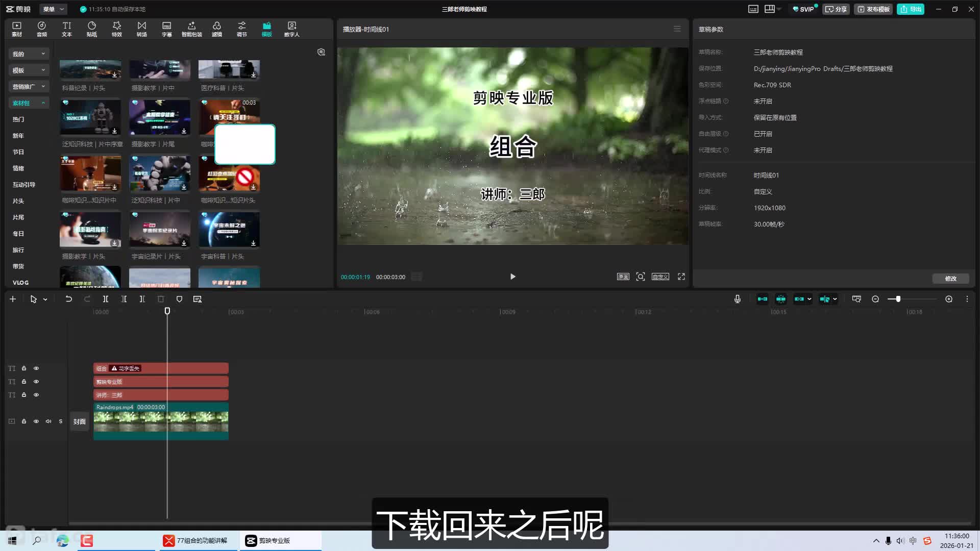Mute the Raindrops.mp4 video track audio
Image resolution: width=980 pixels, height=551 pixels.
point(48,421)
